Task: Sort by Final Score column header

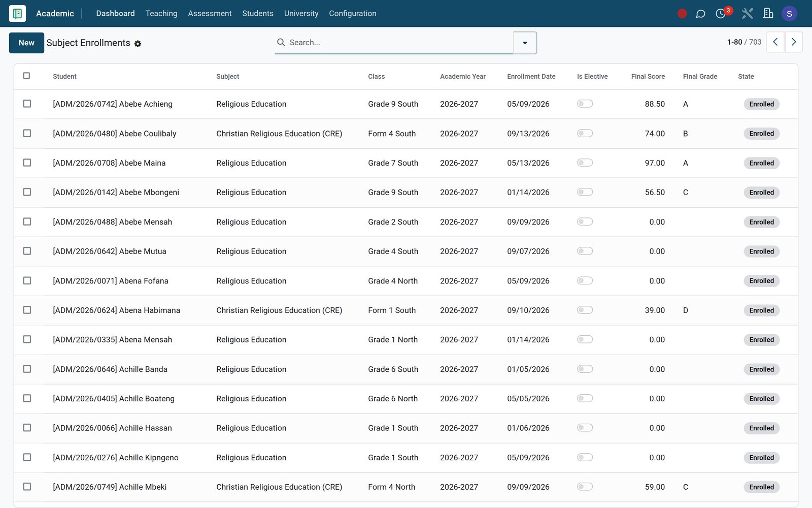Action: tap(648, 76)
